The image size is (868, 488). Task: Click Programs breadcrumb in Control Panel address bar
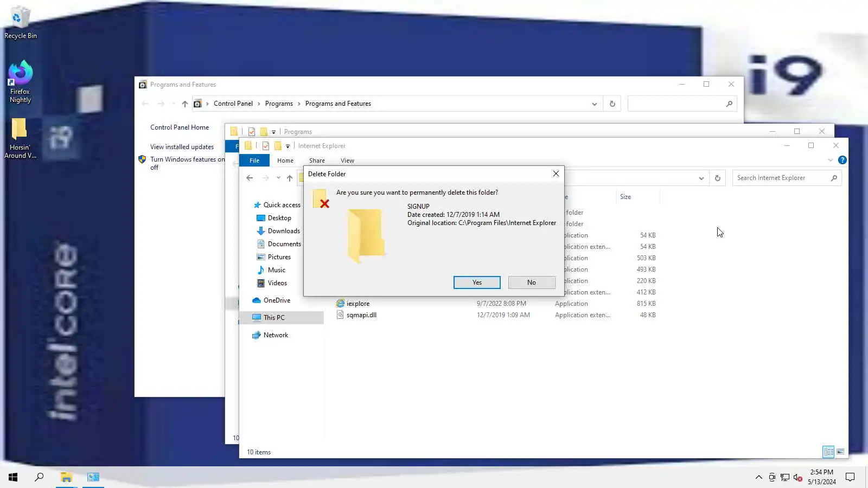tap(279, 104)
